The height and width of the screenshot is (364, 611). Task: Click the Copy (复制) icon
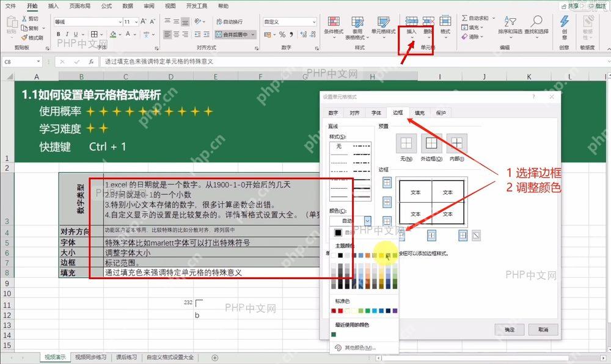coord(24,28)
